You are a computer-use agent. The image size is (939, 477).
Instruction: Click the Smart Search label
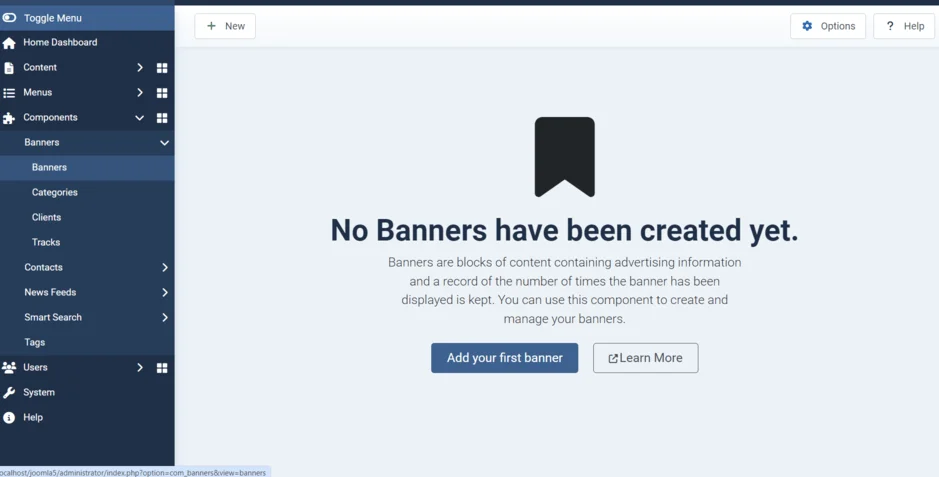pos(53,318)
